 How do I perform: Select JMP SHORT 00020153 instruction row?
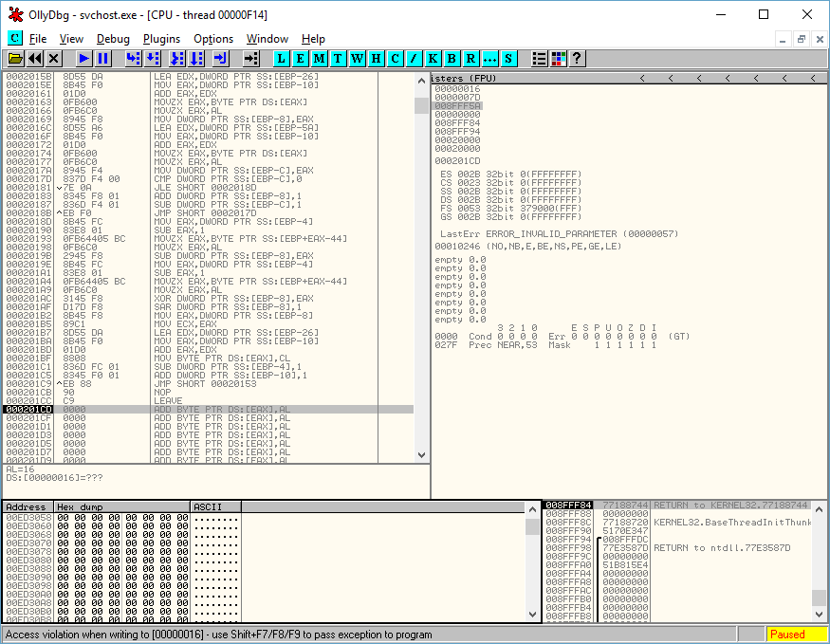tap(209, 383)
